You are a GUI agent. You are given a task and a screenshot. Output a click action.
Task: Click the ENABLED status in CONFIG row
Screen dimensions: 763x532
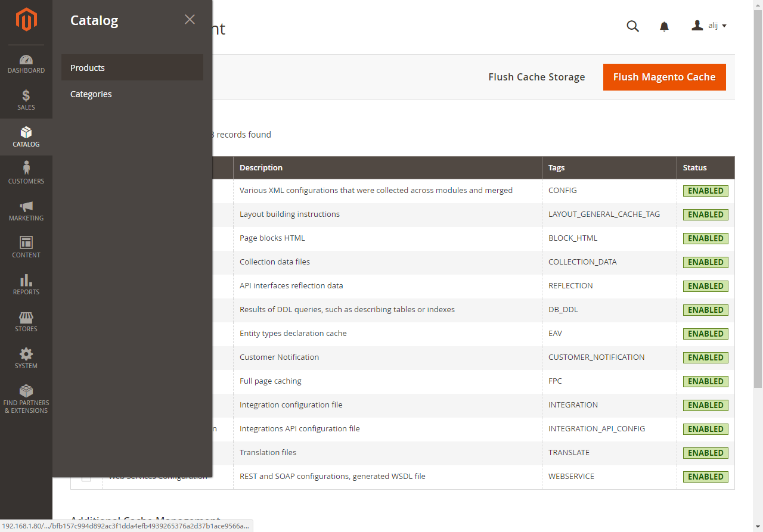click(706, 191)
